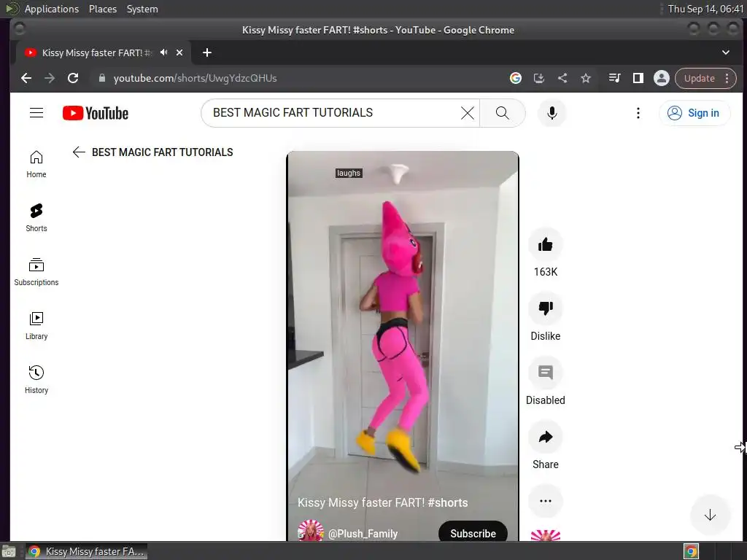Image resolution: width=747 pixels, height=560 pixels.
Task: Select the Chrome taskbar window button
Action: coord(86,551)
